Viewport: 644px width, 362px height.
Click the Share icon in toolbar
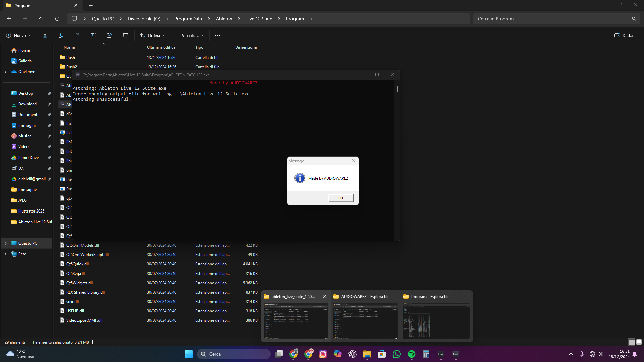pos(109,35)
